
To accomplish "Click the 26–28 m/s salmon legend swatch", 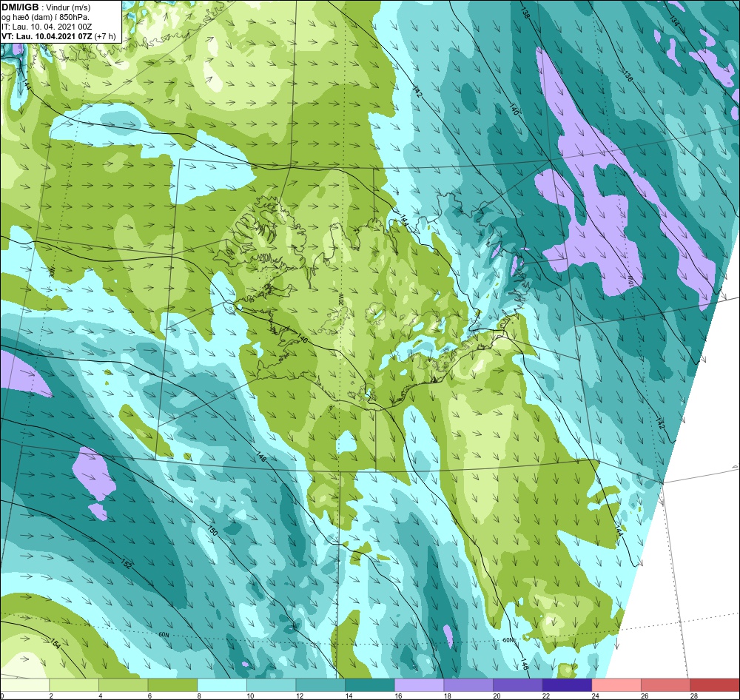I will click(x=666, y=685).
